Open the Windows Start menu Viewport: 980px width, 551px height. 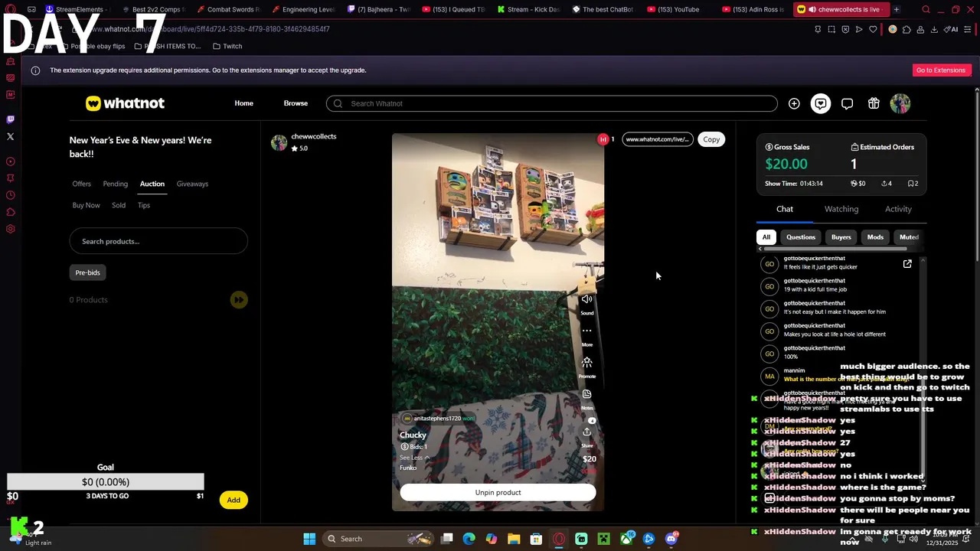click(x=309, y=539)
